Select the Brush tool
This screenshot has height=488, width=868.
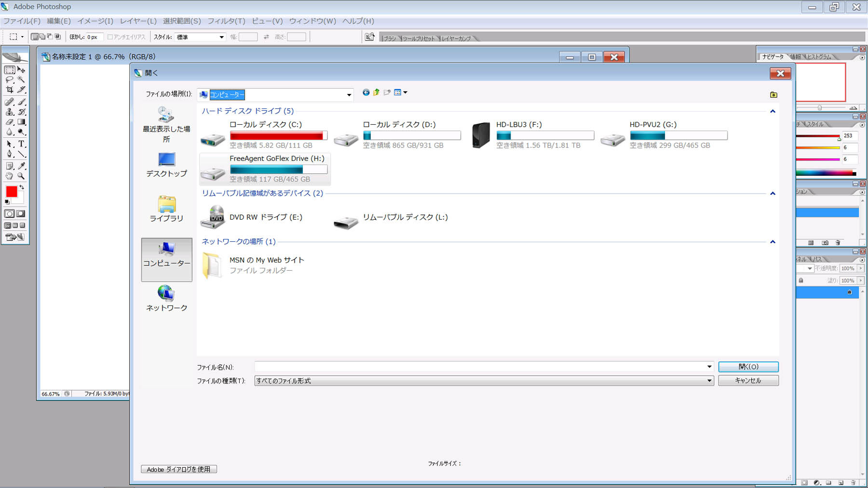point(21,102)
